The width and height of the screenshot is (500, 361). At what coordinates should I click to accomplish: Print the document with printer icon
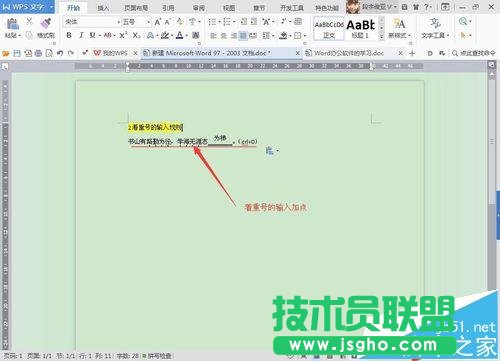39,53
